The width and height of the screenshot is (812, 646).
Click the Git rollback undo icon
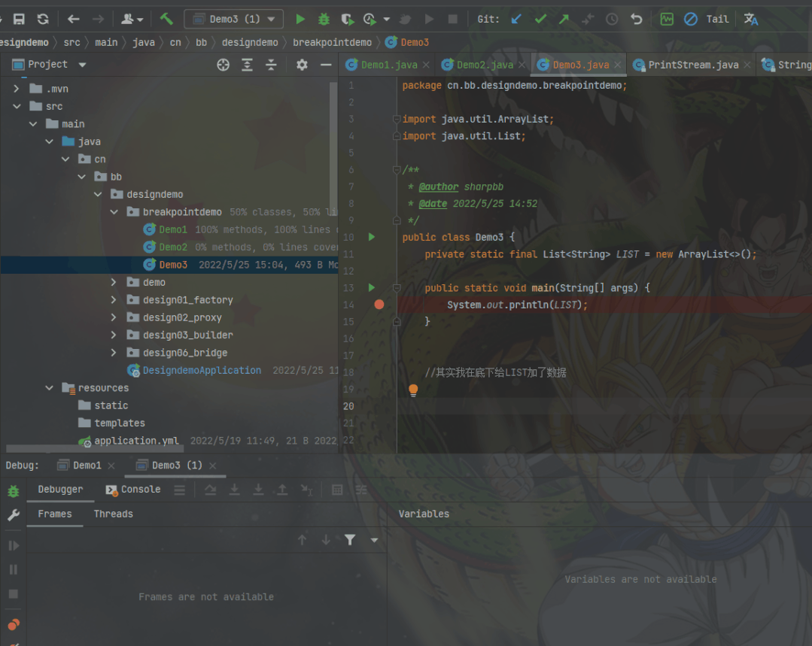click(x=636, y=19)
